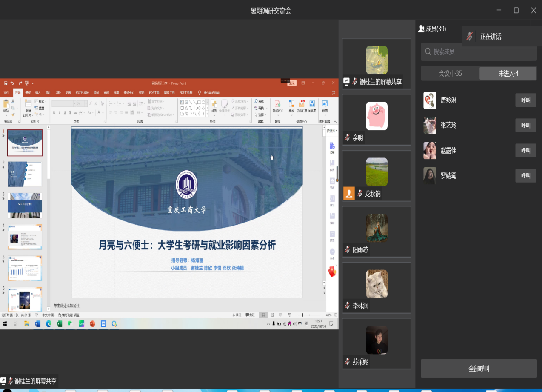This screenshot has height=392, width=542.
Task: Click the 搜索成员 search field
Action: [479, 52]
